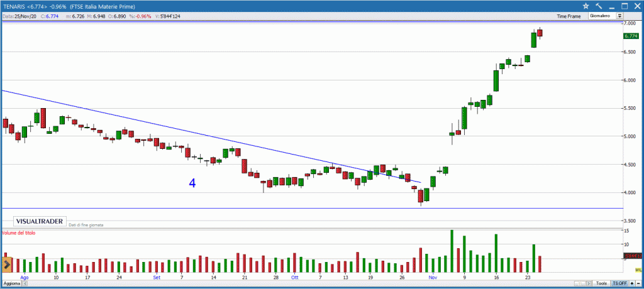This screenshot has width=644, height=289.
Task: Click the volume axis 10 label
Action: coord(627,244)
